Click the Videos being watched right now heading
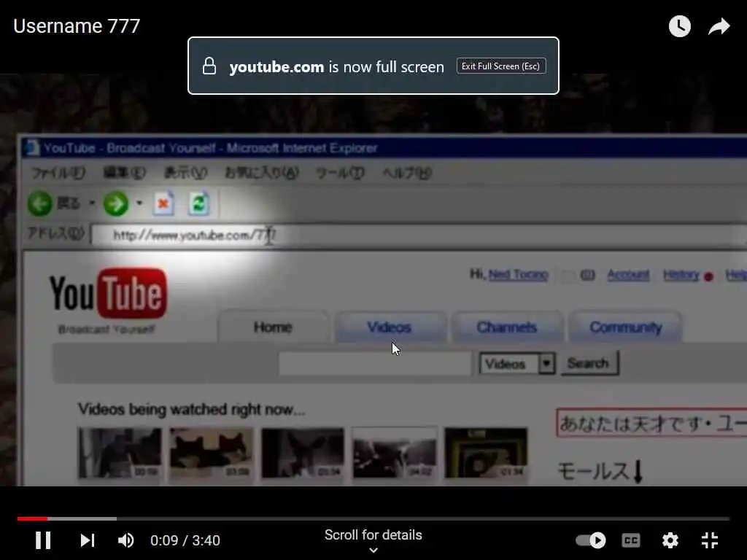 point(192,410)
